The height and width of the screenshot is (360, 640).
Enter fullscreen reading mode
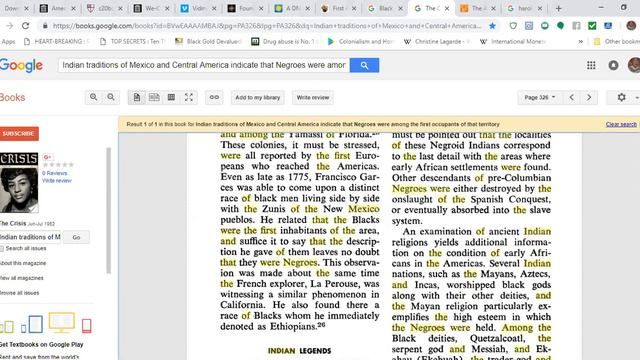[189, 98]
